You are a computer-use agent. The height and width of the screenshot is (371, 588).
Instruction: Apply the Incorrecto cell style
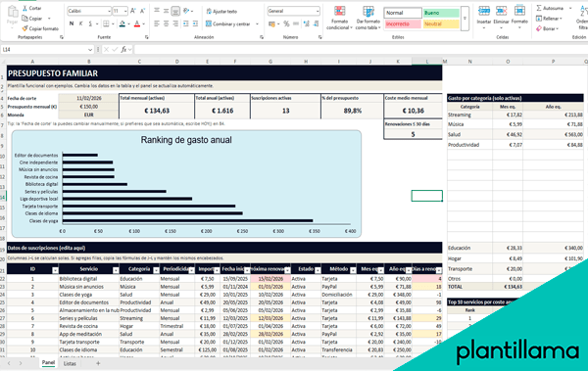click(x=403, y=24)
